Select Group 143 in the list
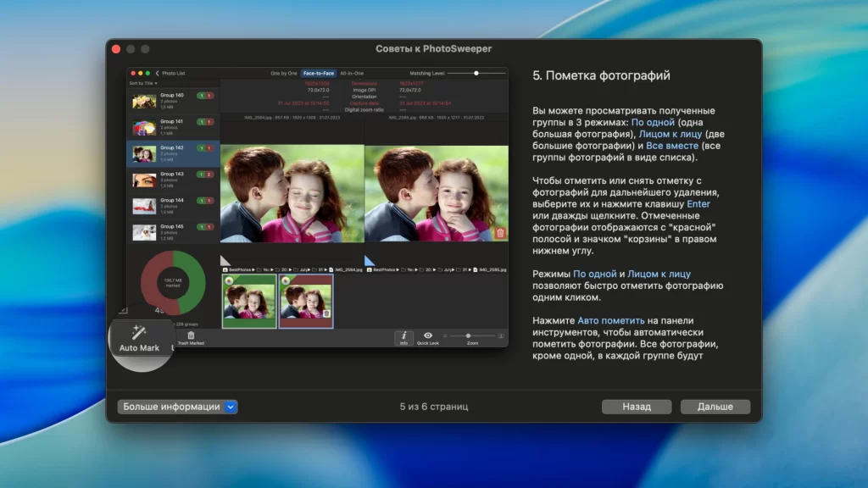The width and height of the screenshot is (868, 488). (x=173, y=179)
